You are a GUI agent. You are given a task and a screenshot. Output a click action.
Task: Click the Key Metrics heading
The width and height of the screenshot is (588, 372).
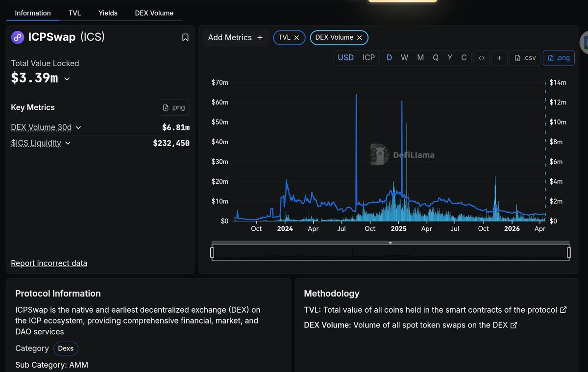[33, 107]
